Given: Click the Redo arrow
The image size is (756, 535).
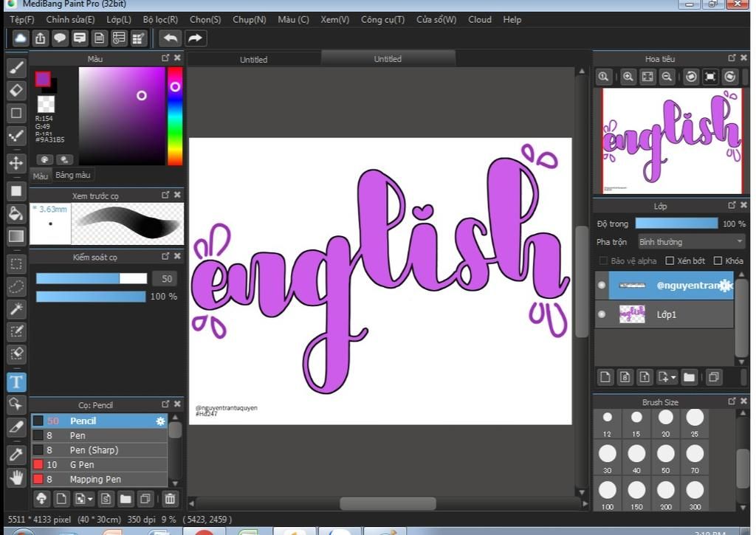Looking at the screenshot, I should (195, 38).
